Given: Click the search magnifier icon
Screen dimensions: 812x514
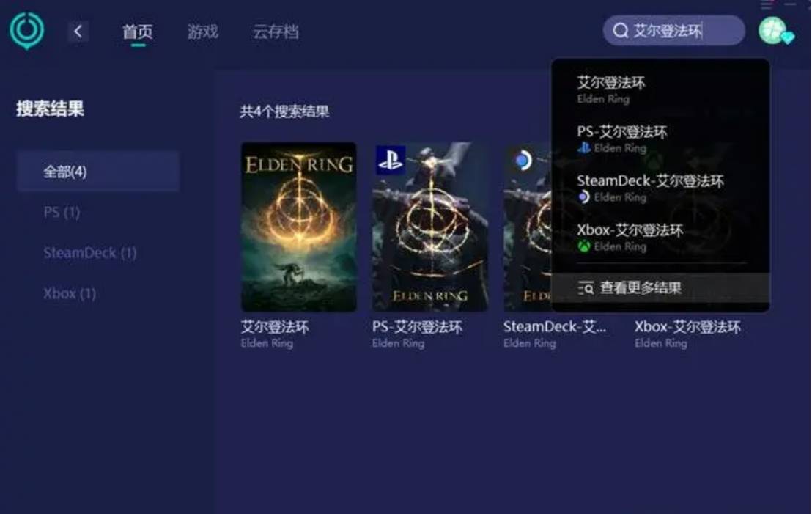Looking at the screenshot, I should (620, 31).
